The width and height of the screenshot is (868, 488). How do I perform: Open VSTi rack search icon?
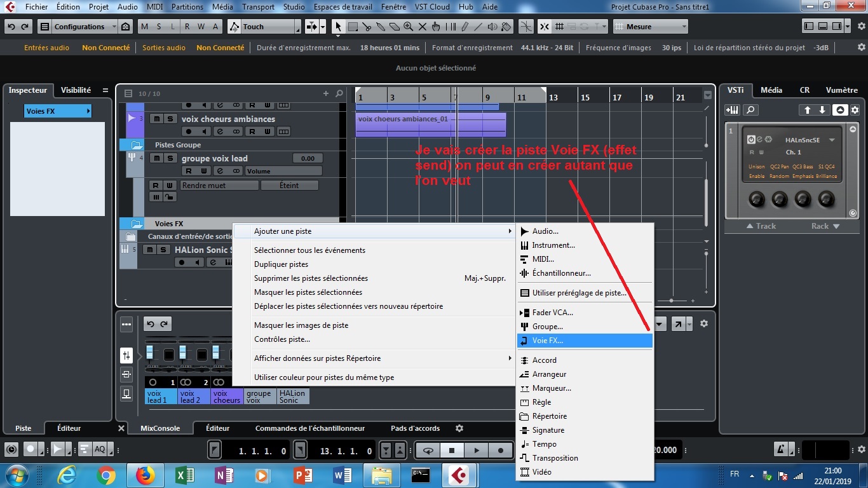(x=750, y=110)
